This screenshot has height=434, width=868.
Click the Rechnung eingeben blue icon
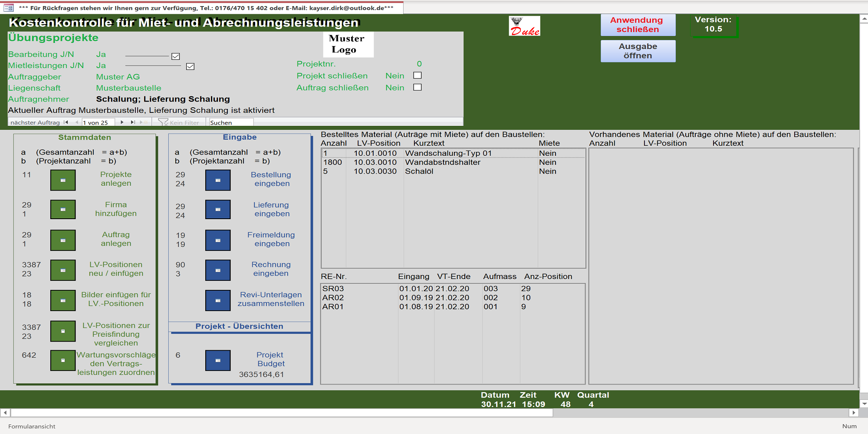coord(218,270)
